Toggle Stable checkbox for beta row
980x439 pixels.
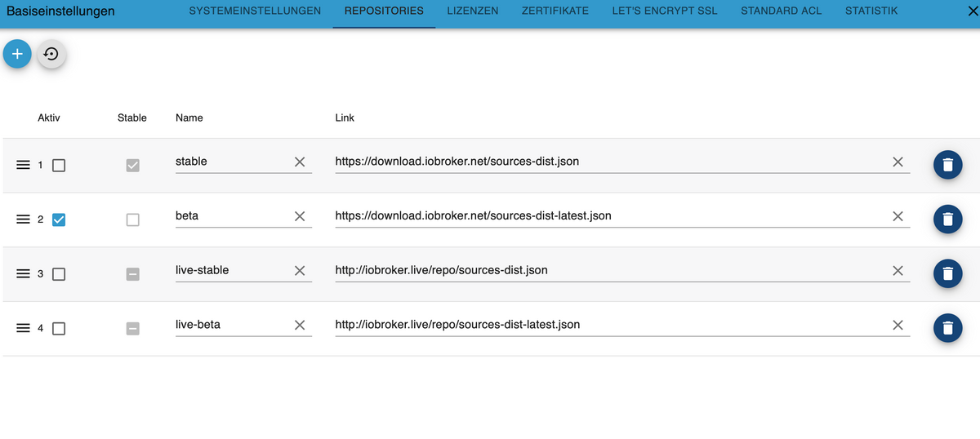coord(132,219)
